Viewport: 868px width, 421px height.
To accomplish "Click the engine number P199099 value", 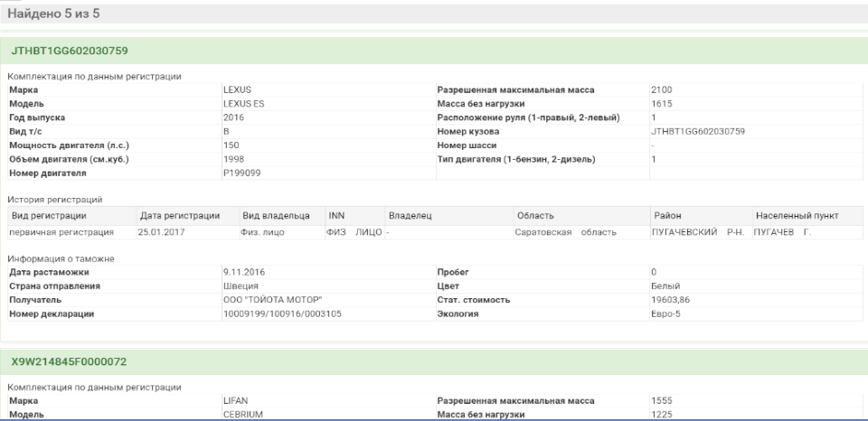I will (241, 173).
